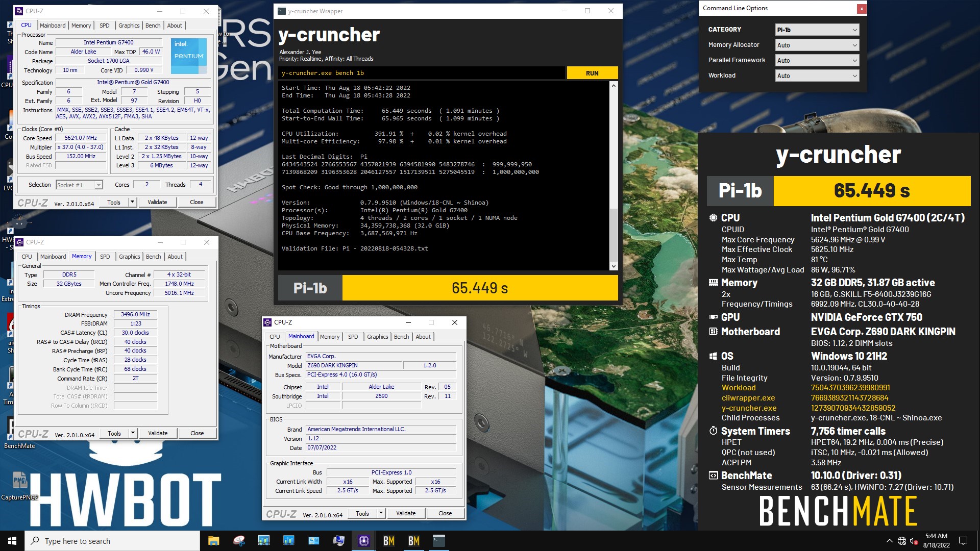The image size is (980, 551).
Task: Close the Command Line Options panel
Action: click(862, 8)
